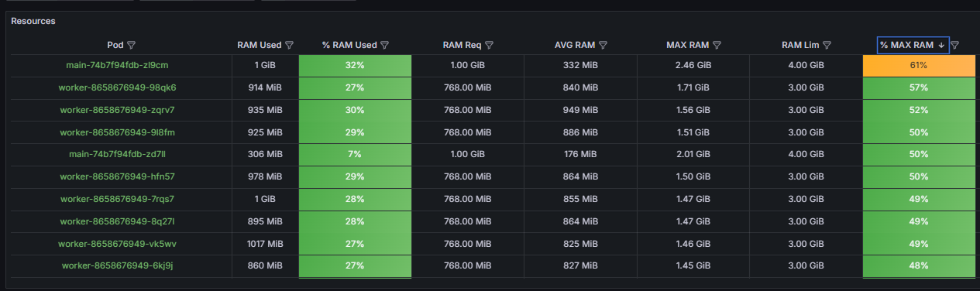Open filter for % MAX RAM column
Viewport: 980px width, 291px height.
pyautogui.click(x=955, y=46)
